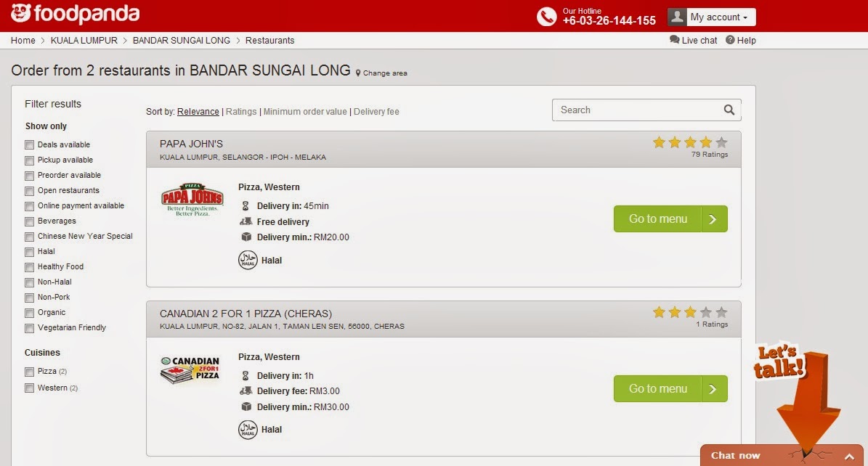This screenshot has height=466, width=868.
Task: Click the hotline phone icon
Action: [546, 17]
